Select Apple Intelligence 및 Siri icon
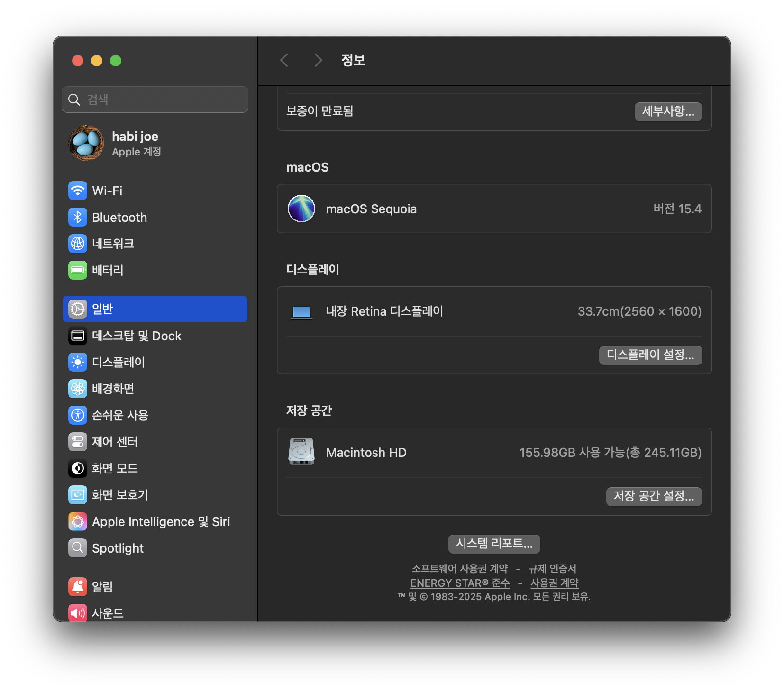Viewport: 784px width, 692px height. (78, 522)
